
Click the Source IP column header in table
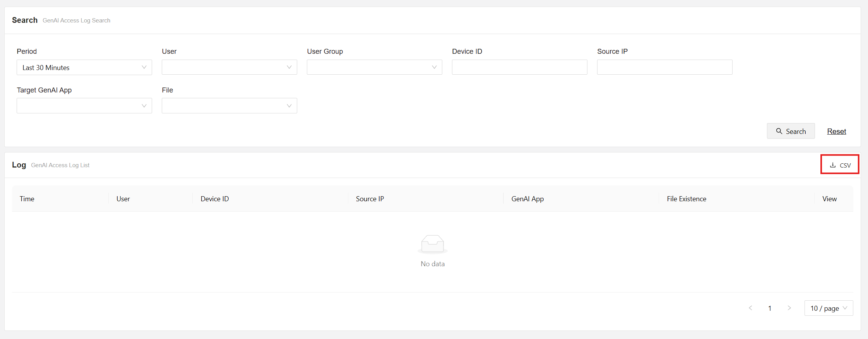pos(370,199)
